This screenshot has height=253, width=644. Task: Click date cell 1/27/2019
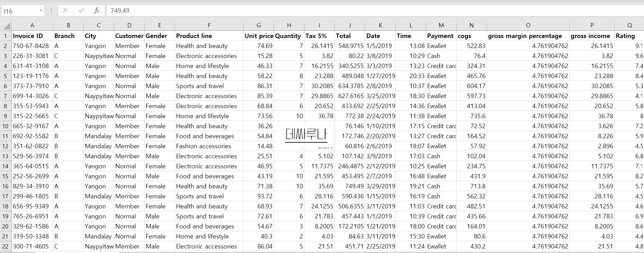pyautogui.click(x=380, y=76)
